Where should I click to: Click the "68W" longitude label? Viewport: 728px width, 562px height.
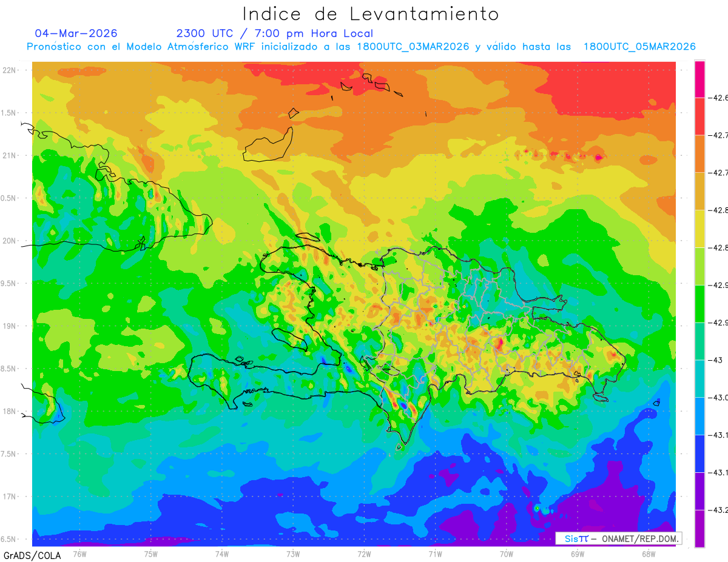click(648, 554)
